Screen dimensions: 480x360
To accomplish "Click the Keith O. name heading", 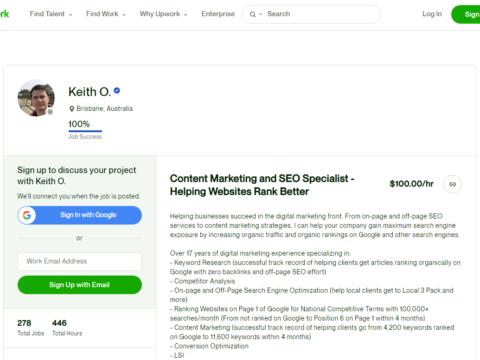I will click(x=89, y=92).
